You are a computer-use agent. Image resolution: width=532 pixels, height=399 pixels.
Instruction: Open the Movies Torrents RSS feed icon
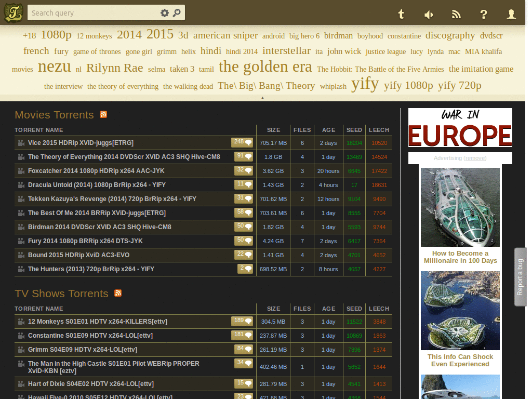click(103, 114)
